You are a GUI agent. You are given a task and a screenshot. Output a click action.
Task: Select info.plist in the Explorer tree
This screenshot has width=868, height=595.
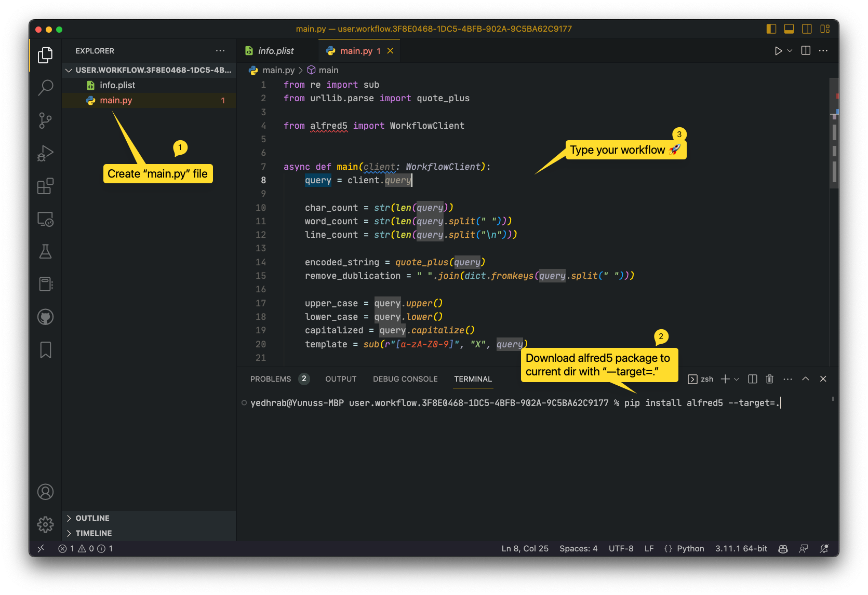tap(117, 85)
